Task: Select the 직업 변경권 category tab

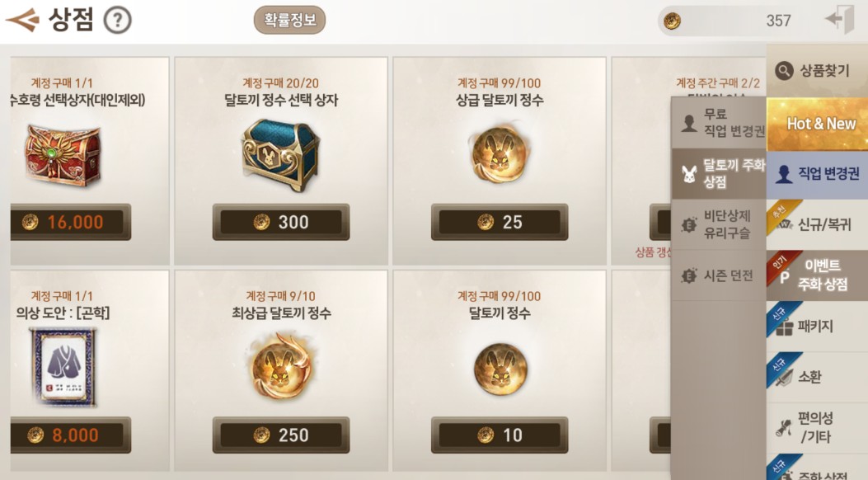Action: point(817,174)
